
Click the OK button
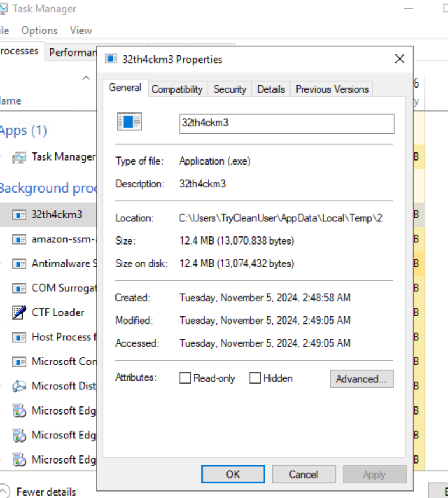[x=233, y=474]
